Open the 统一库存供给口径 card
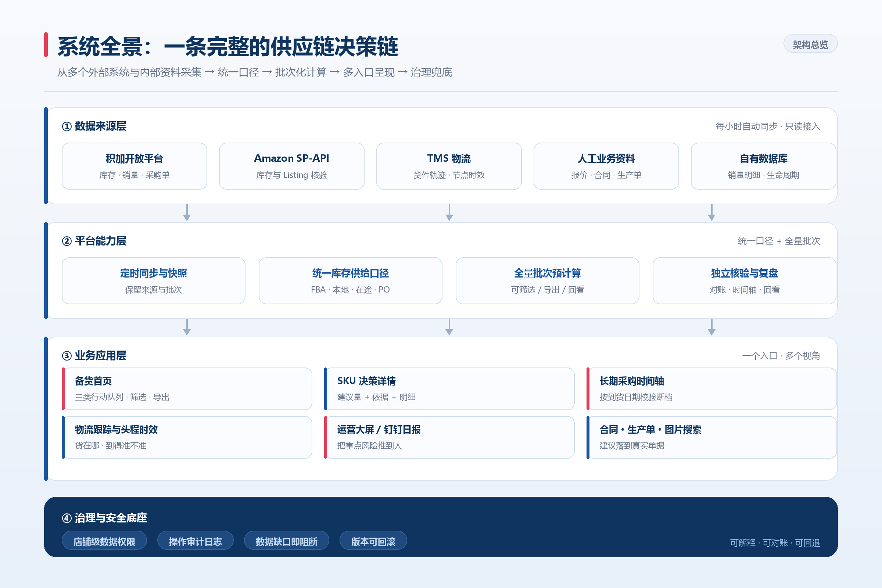The height and width of the screenshot is (588, 882). [x=350, y=280]
